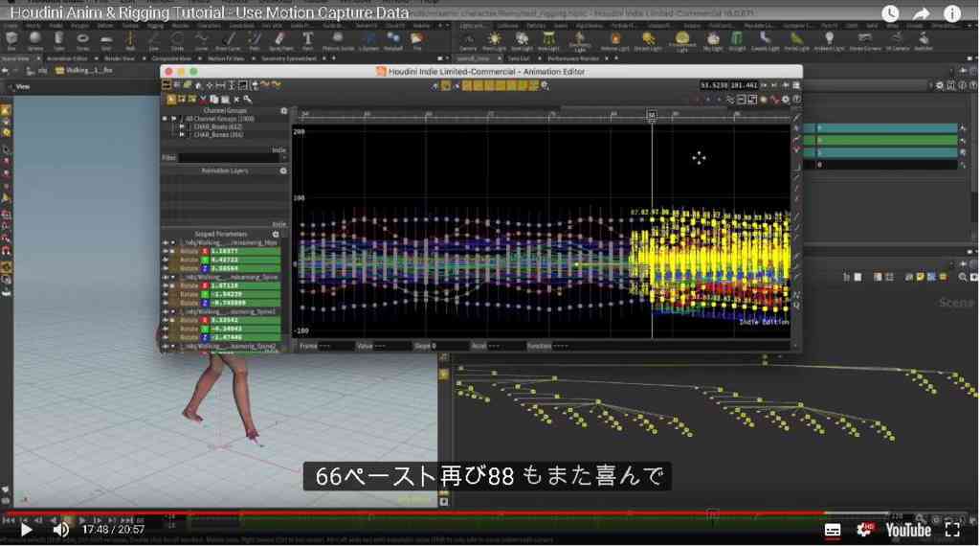
Task: Add a Volume Light from the shelf
Action: [x=615, y=40]
